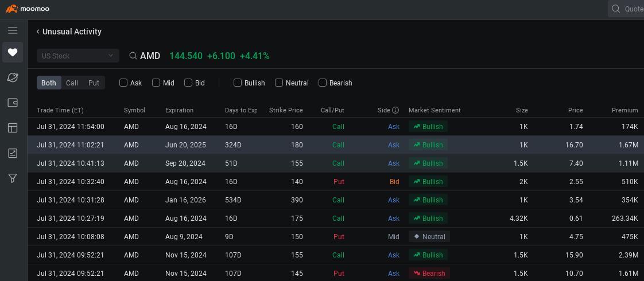Expand the US Stock dropdown
644x281 pixels.
(x=78, y=56)
